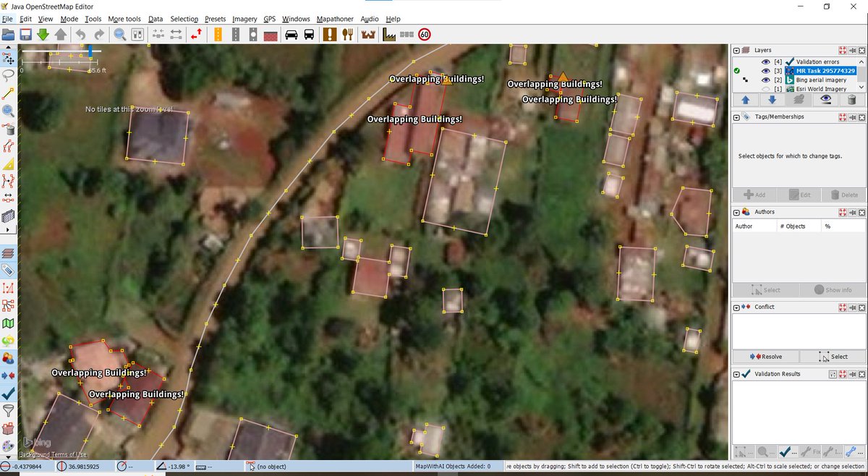
Task: Delete selected layer with trash button
Action: [x=852, y=100]
